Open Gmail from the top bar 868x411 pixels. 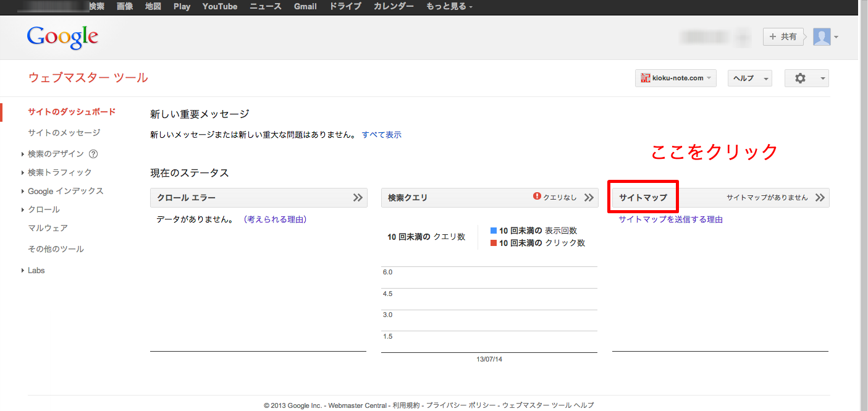coord(305,7)
